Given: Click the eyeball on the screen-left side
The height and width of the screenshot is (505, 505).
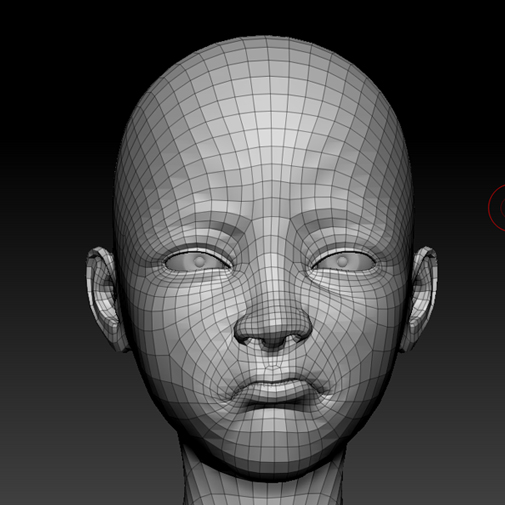Looking at the screenshot, I should [198, 261].
